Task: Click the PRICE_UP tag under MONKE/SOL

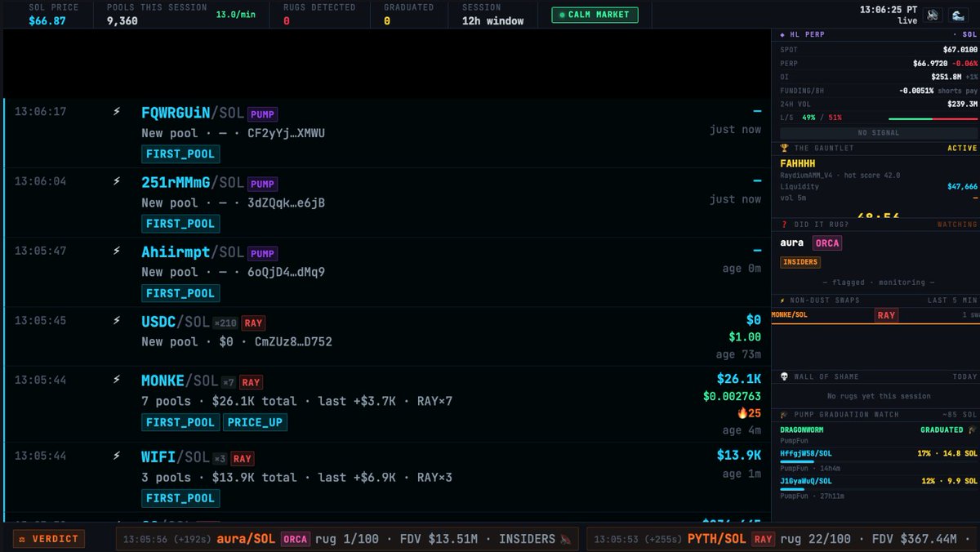Action: tap(255, 422)
